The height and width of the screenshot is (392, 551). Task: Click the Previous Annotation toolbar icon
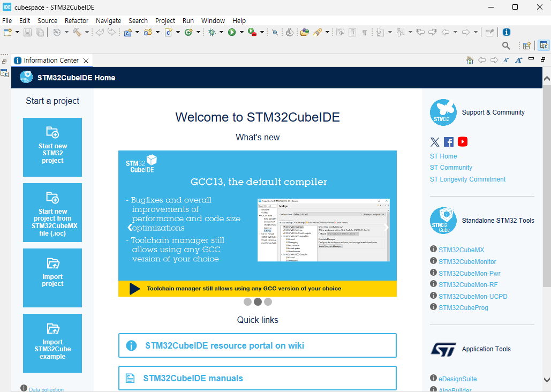click(x=400, y=32)
